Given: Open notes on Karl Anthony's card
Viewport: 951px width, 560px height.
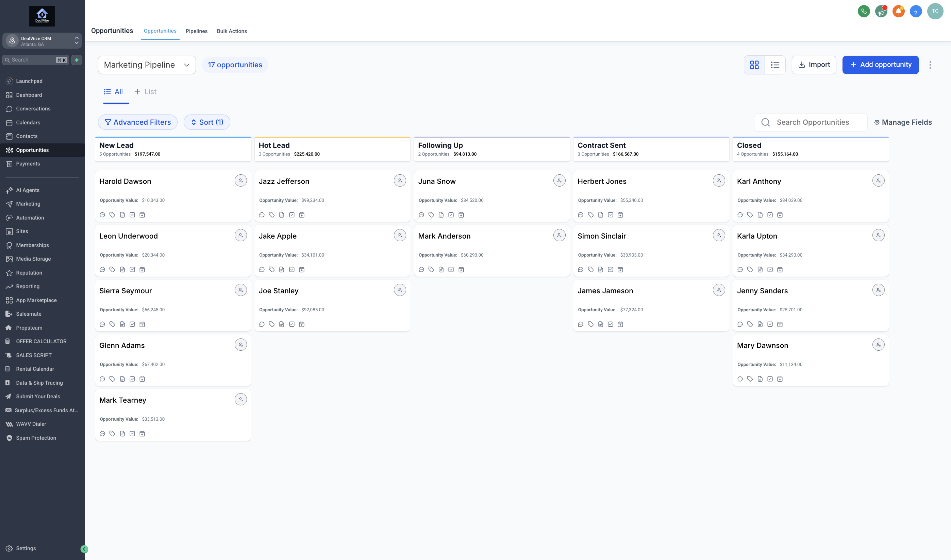Looking at the screenshot, I should click(760, 215).
